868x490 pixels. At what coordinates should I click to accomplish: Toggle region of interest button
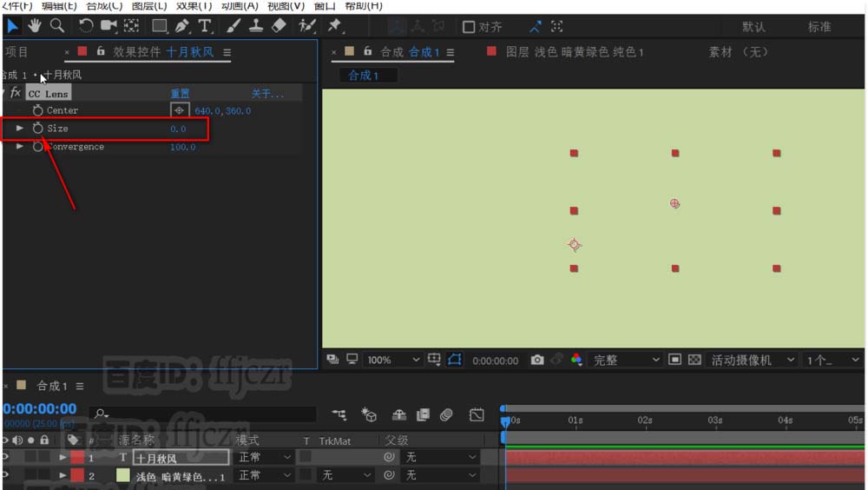click(674, 360)
